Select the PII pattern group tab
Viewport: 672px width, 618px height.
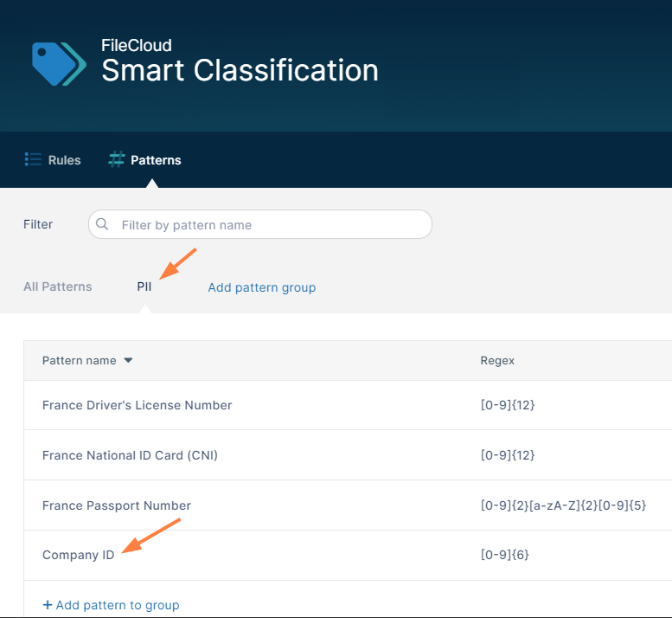[x=144, y=286]
